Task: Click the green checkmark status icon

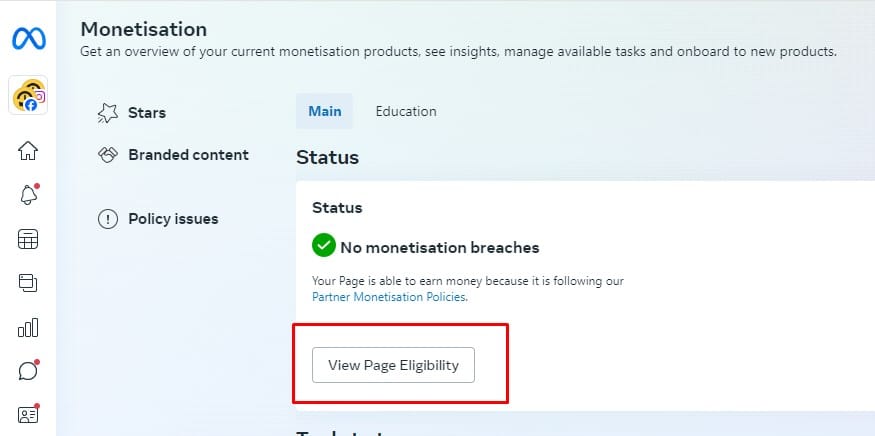Action: (324, 246)
